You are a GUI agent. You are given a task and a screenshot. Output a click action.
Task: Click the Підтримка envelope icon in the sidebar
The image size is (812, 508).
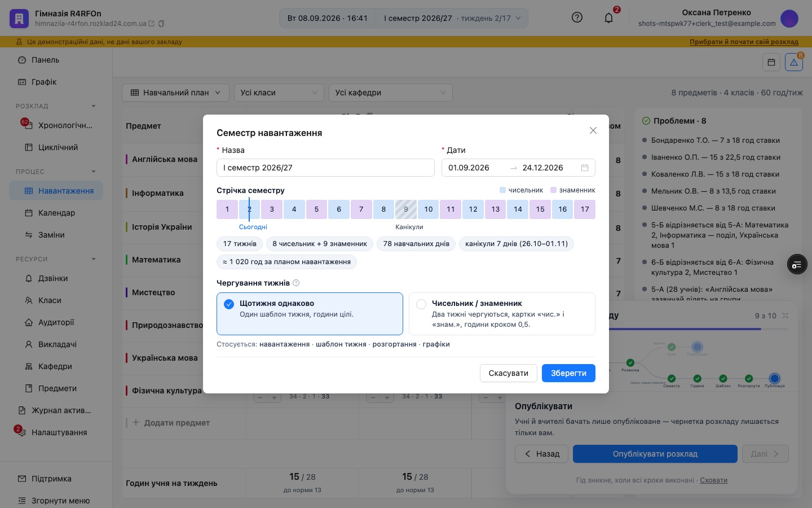click(22, 479)
